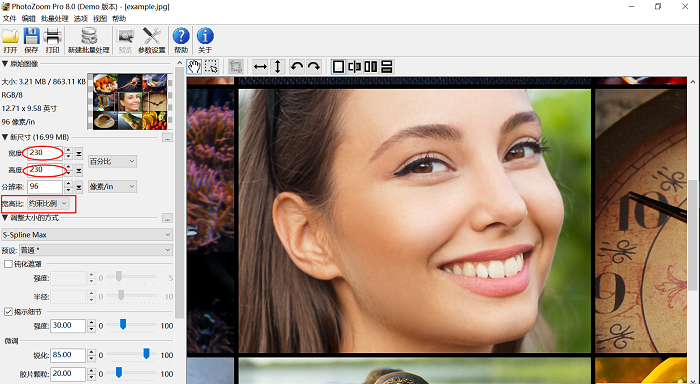This screenshot has width=700, height=384.
Task: Click the 胶片颗粒 20.00 value field
Action: click(68, 374)
